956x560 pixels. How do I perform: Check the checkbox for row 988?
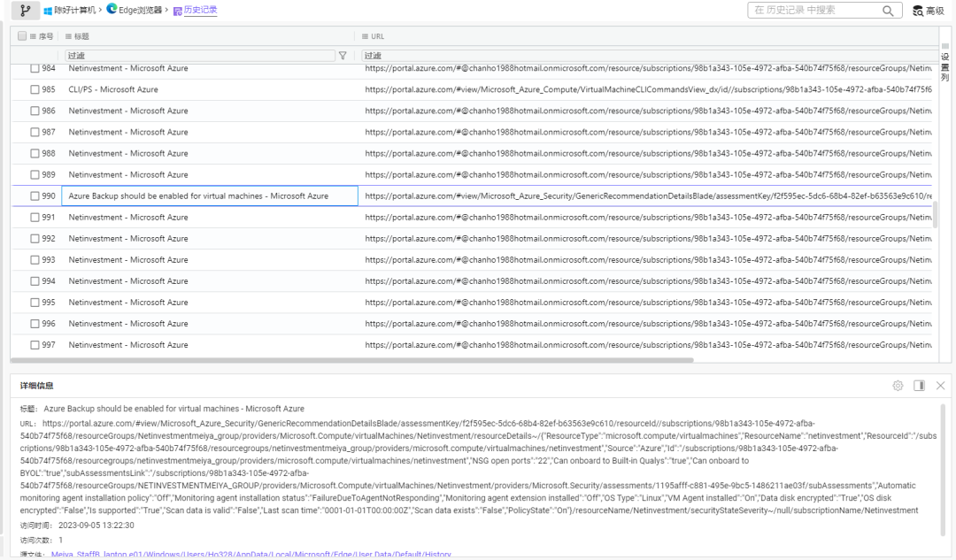(x=35, y=154)
